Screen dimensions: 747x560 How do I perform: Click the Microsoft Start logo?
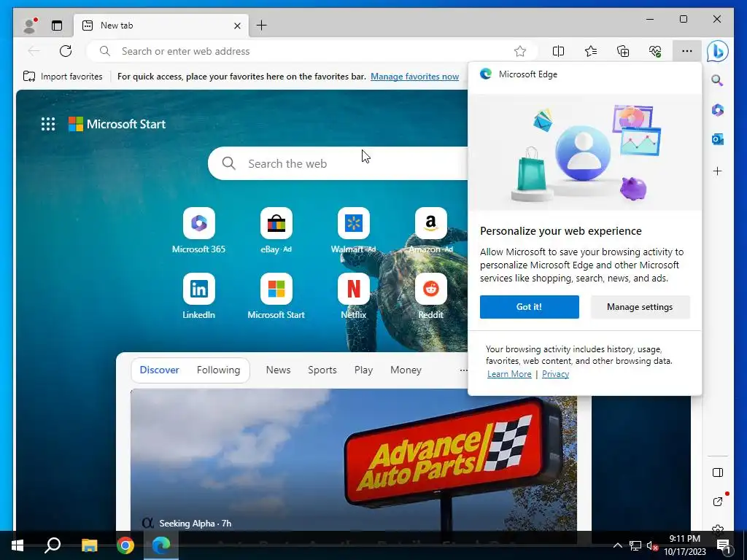(x=117, y=124)
